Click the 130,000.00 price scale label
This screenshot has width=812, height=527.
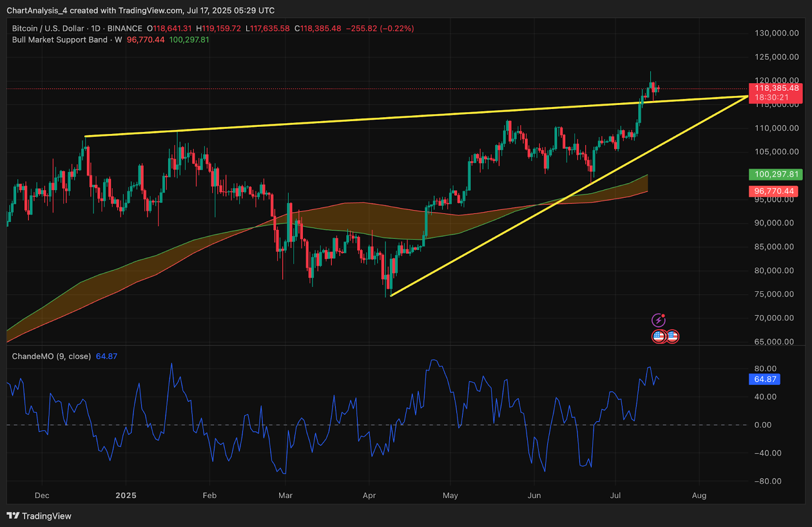[776, 33]
